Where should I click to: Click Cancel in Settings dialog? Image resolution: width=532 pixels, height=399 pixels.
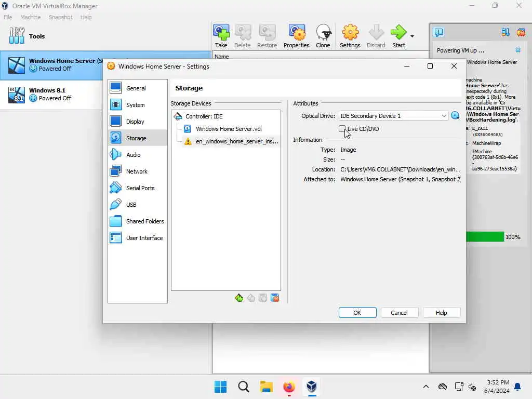(399, 312)
